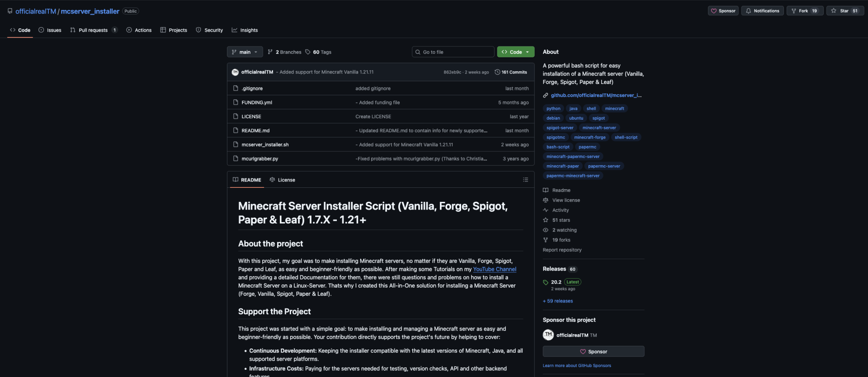The width and height of the screenshot is (868, 377).
Task: Click the papermc topic tag
Action: (x=587, y=147)
